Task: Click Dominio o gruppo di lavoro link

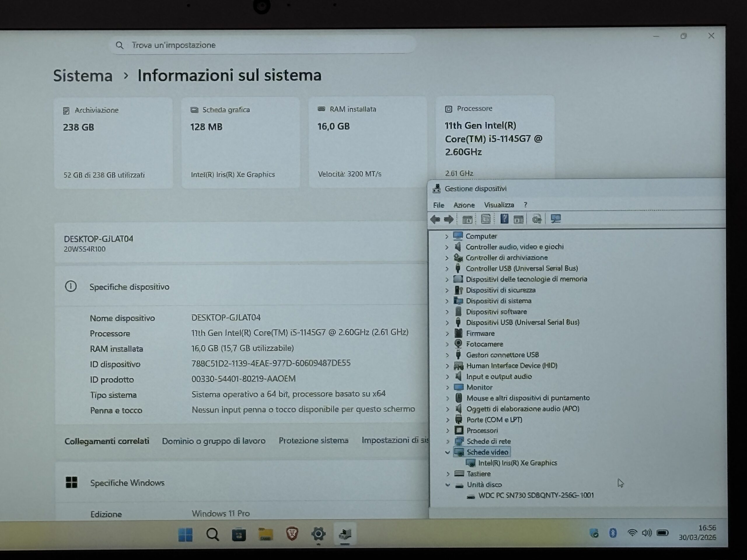Action: point(213,441)
